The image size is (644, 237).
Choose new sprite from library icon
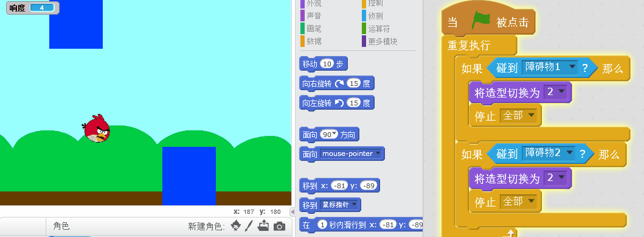(236, 225)
